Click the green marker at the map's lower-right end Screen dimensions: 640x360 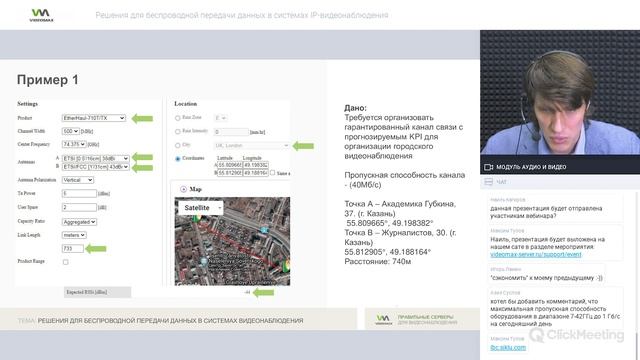pos(286,266)
